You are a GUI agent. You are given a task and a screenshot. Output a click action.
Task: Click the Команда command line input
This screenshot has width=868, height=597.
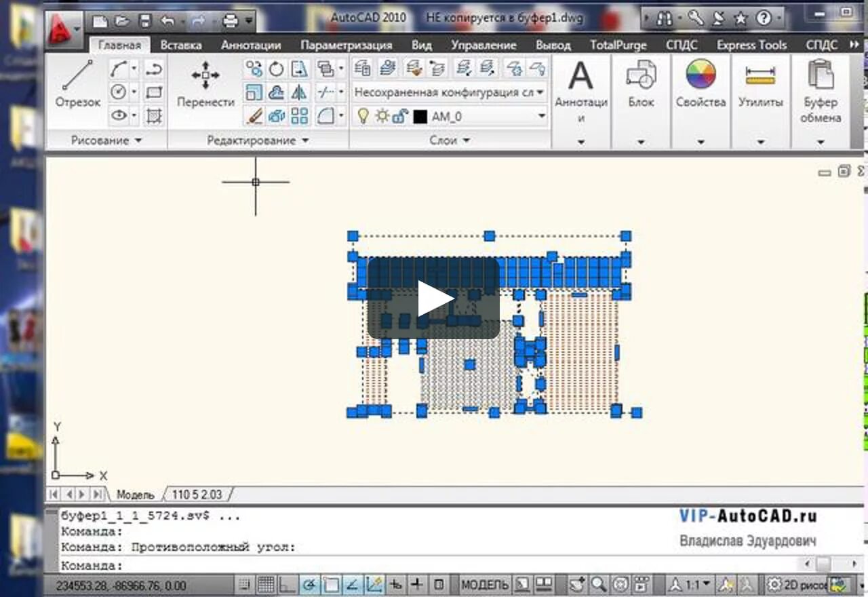click(x=427, y=565)
